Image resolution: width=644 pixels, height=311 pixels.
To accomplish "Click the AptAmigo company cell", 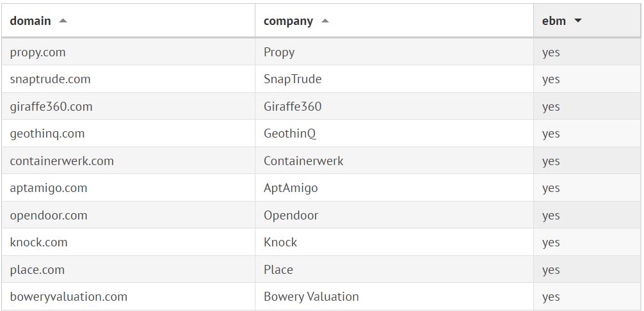I will pos(291,188).
